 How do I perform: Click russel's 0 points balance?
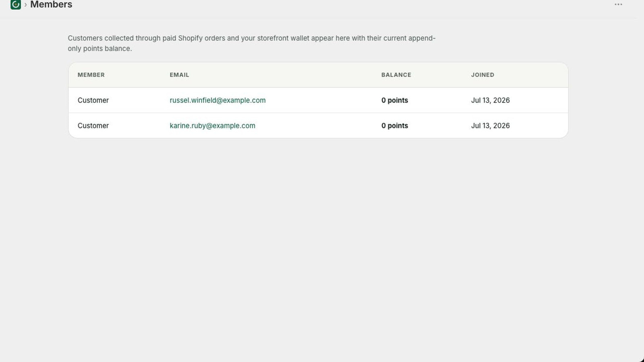pos(394,100)
